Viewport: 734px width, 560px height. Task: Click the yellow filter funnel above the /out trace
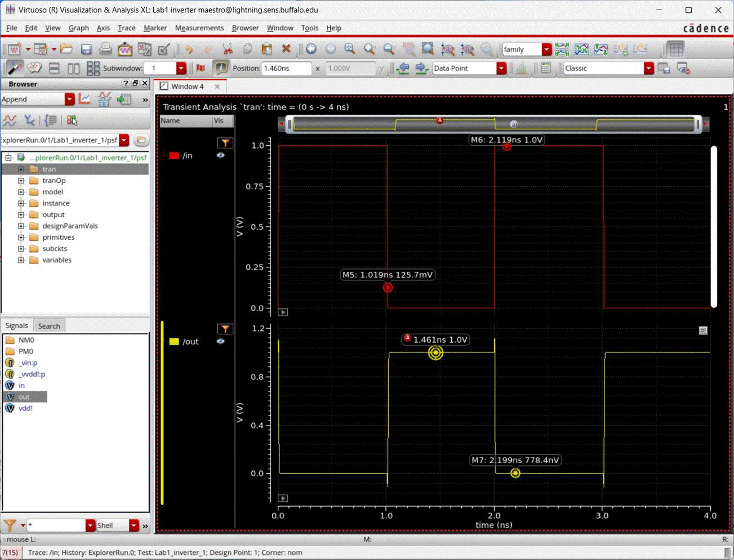pyautogui.click(x=226, y=328)
